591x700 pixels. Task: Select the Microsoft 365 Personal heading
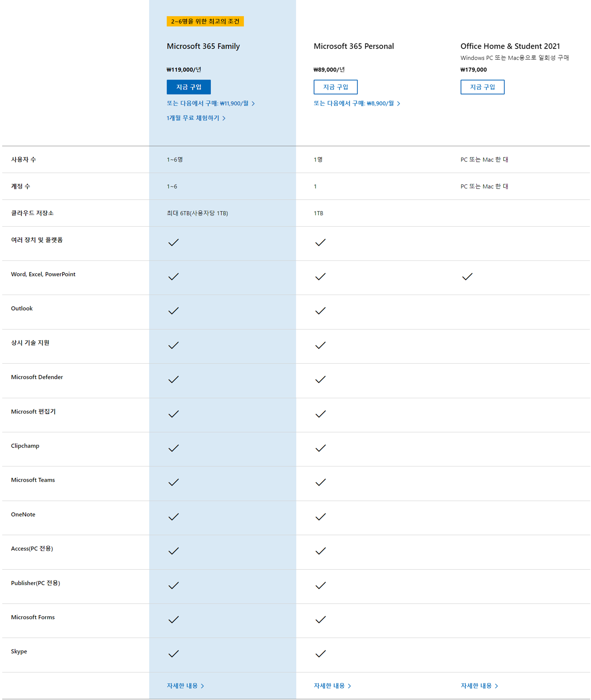coord(354,46)
